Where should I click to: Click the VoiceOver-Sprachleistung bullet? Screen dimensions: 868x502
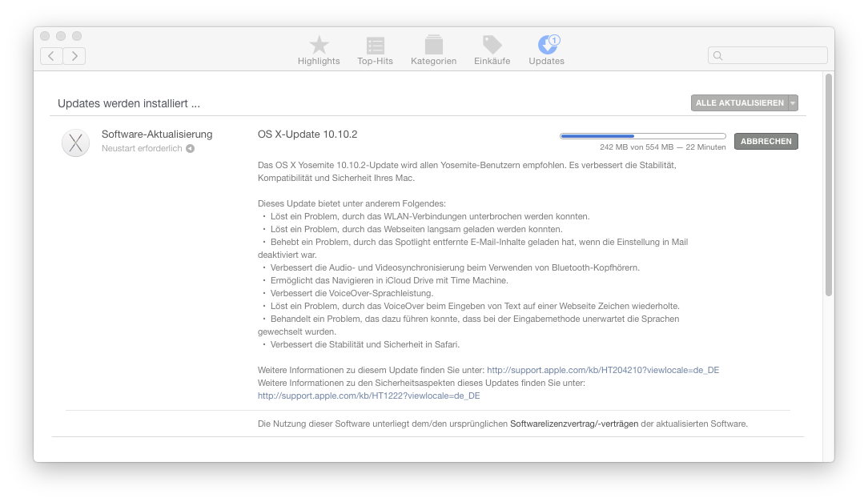point(352,293)
